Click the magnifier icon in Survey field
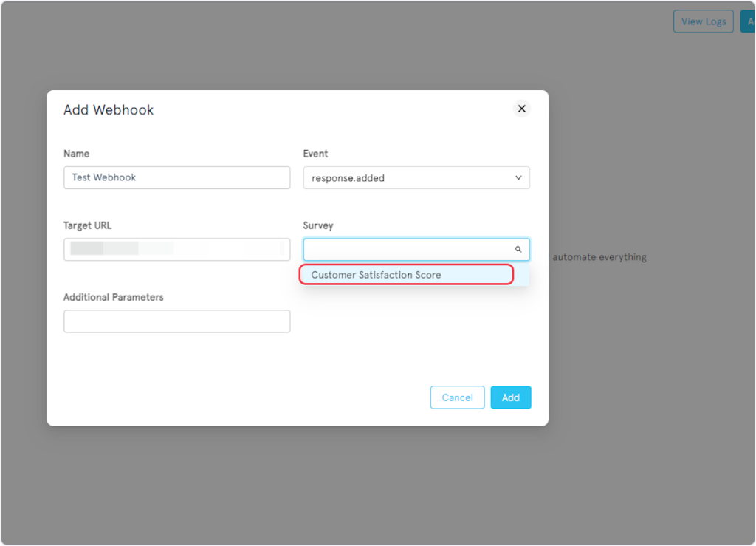 [518, 250]
